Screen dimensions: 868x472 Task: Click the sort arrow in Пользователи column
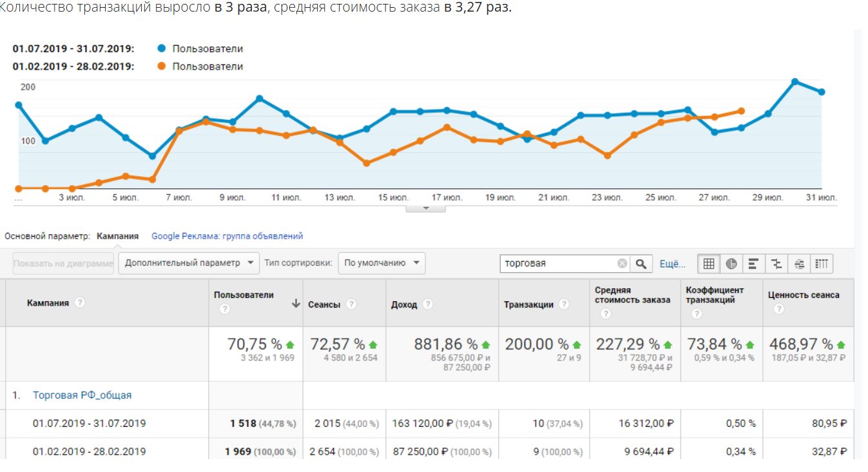[296, 304]
